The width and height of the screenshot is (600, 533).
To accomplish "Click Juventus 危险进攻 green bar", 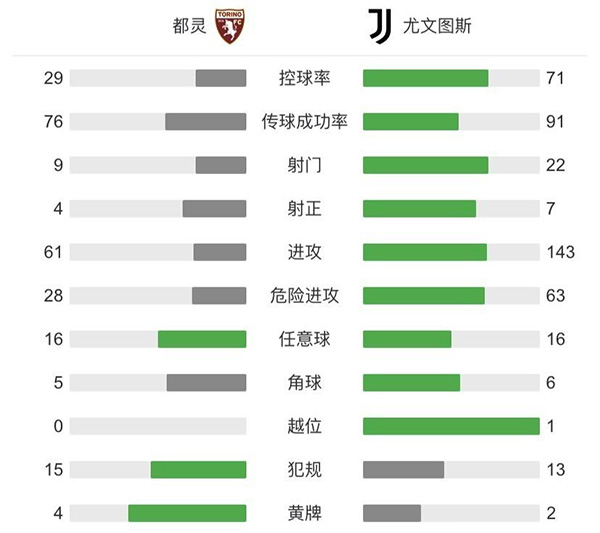I will point(423,295).
